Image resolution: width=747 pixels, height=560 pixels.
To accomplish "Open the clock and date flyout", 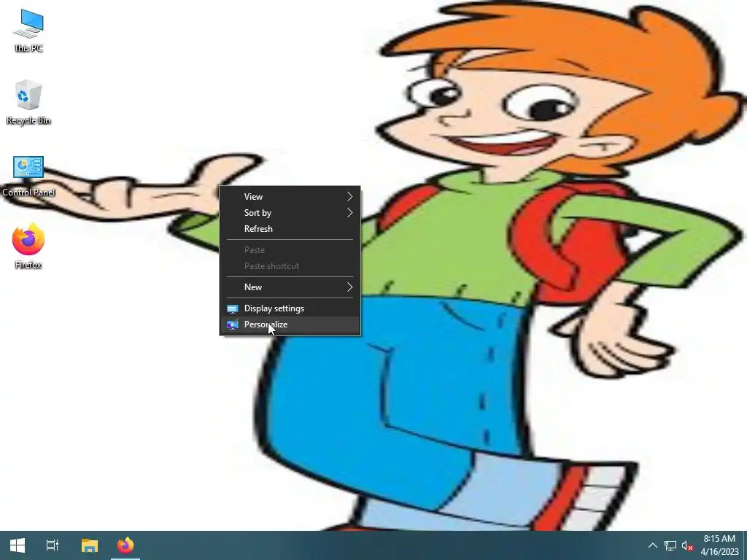I will [x=719, y=545].
